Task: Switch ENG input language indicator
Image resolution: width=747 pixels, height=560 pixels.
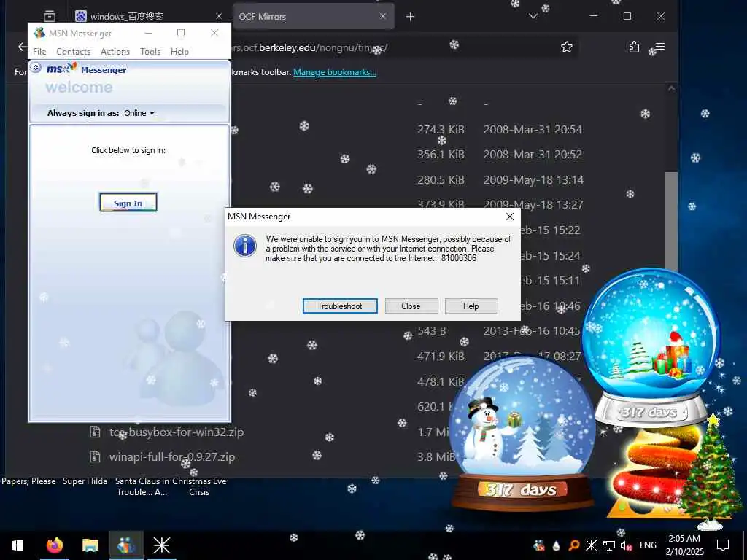Action: click(x=648, y=545)
